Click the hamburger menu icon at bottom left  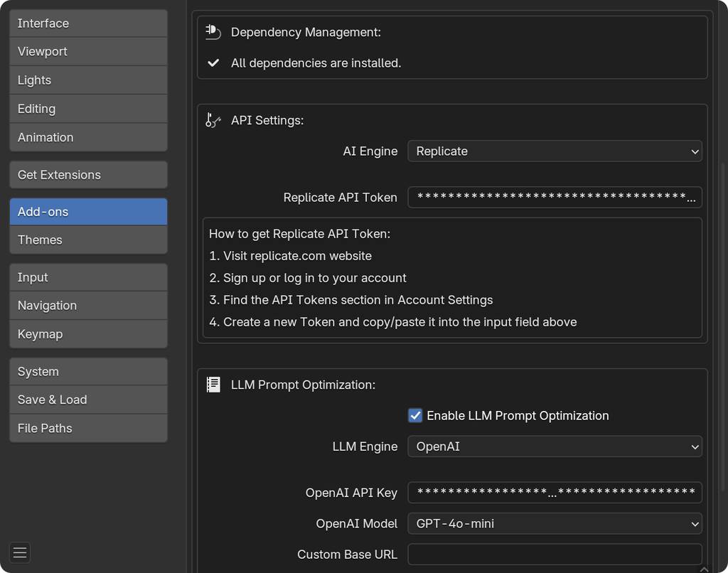pyautogui.click(x=20, y=552)
